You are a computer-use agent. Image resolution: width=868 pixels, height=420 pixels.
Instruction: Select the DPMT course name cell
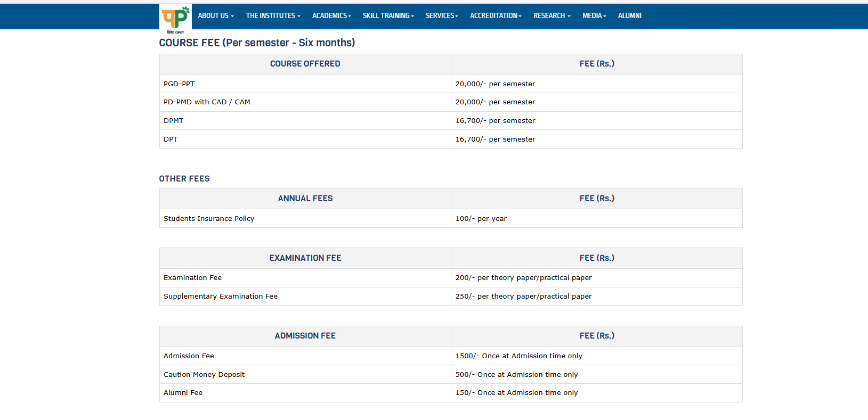pyautogui.click(x=173, y=121)
